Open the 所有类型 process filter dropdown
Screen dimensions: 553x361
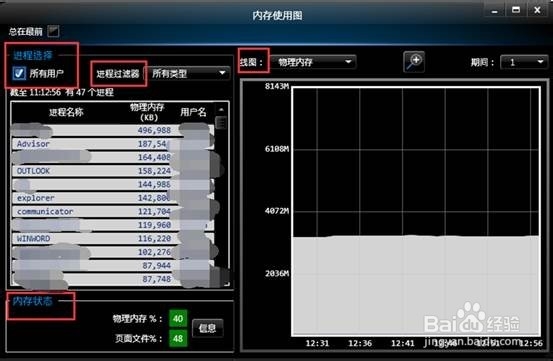click(x=188, y=73)
